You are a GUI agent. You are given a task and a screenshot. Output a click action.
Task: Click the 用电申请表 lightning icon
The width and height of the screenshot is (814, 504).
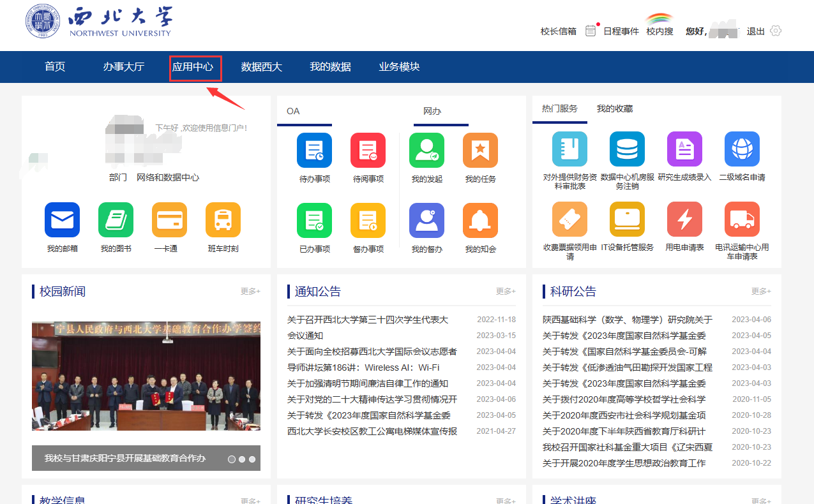click(x=684, y=219)
